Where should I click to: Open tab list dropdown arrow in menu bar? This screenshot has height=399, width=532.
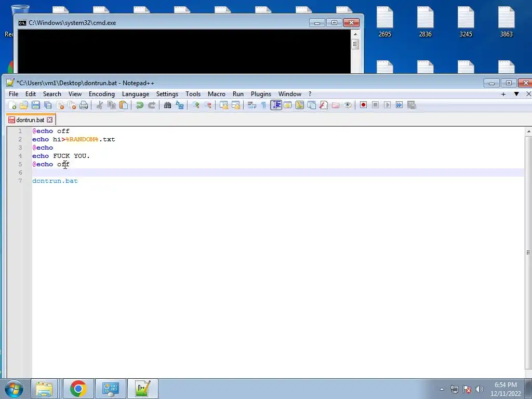[516, 94]
